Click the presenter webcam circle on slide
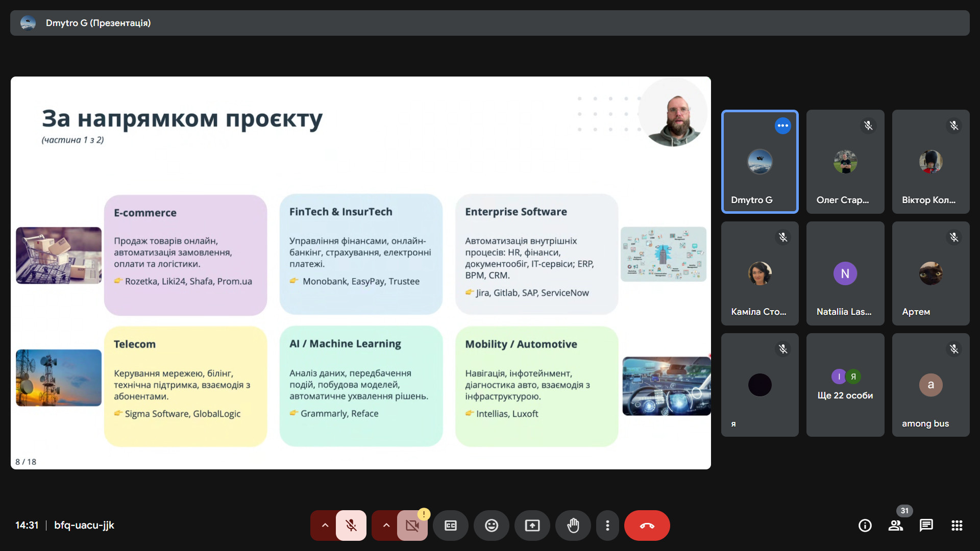Viewport: 980px width, 551px height. pyautogui.click(x=673, y=112)
